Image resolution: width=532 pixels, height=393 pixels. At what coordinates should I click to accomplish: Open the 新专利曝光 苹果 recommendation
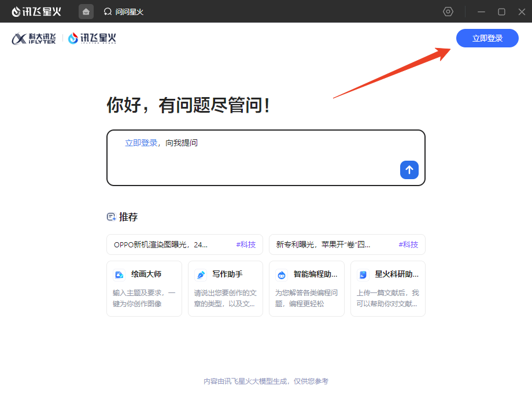click(x=347, y=244)
